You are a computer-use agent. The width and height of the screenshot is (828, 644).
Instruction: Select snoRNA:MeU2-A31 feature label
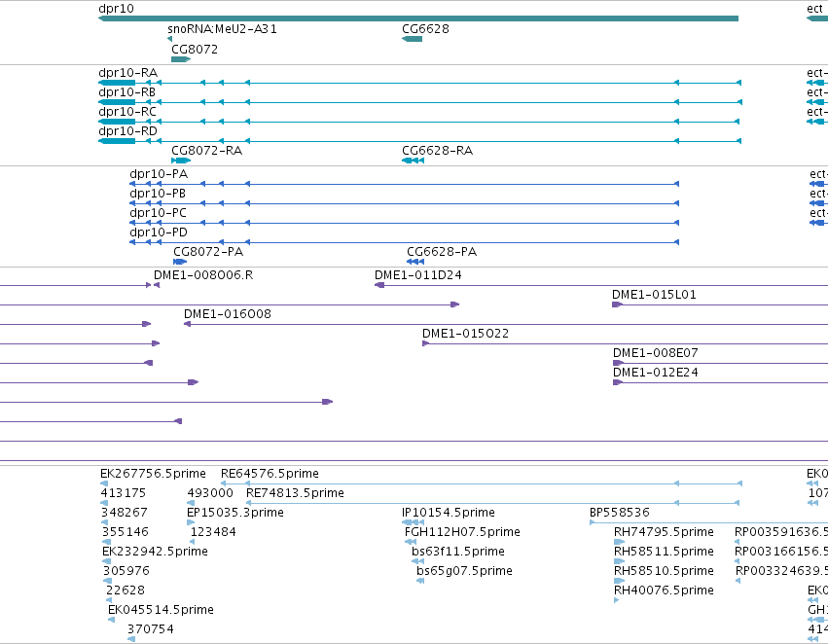click(222, 28)
